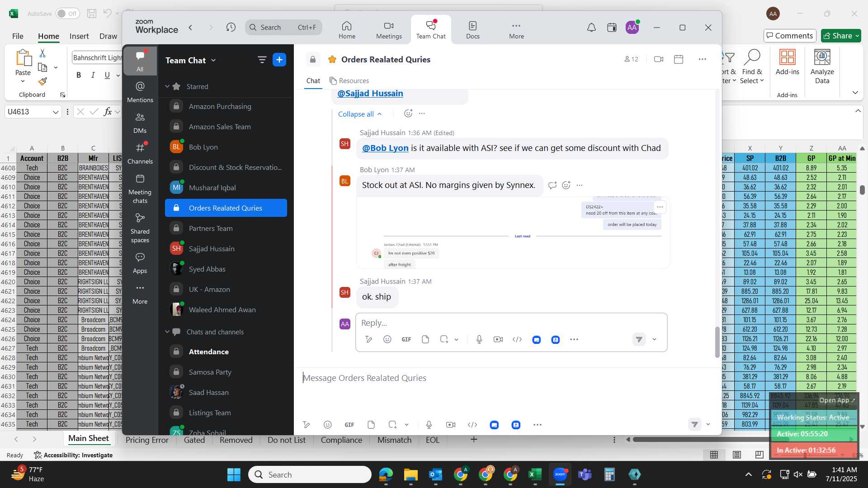This screenshot has width=868, height=488.
Task: Click the @Sajjad Hussain mention link
Action: point(370,94)
